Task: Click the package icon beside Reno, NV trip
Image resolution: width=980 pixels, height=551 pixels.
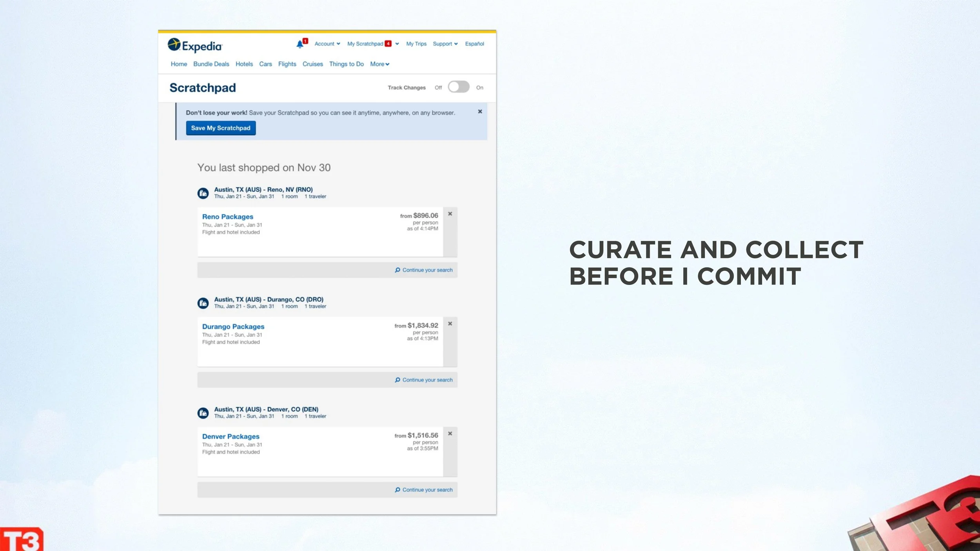Action: pyautogui.click(x=203, y=193)
